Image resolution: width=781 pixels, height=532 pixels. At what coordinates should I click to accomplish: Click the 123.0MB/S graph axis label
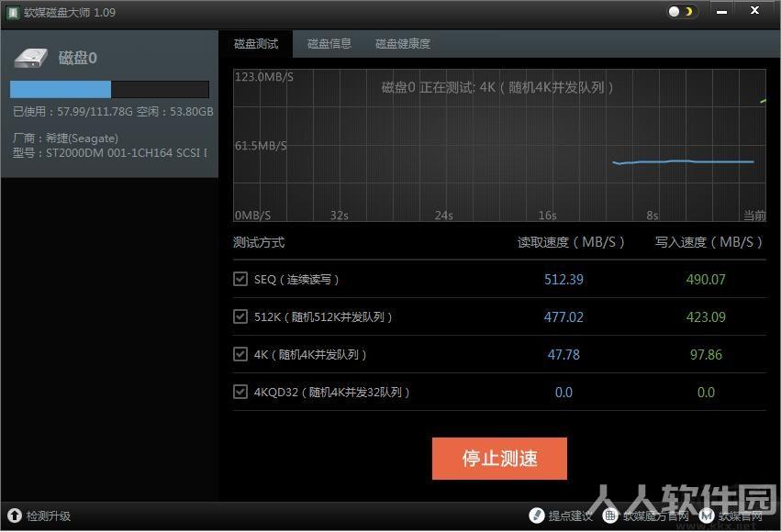tap(264, 77)
